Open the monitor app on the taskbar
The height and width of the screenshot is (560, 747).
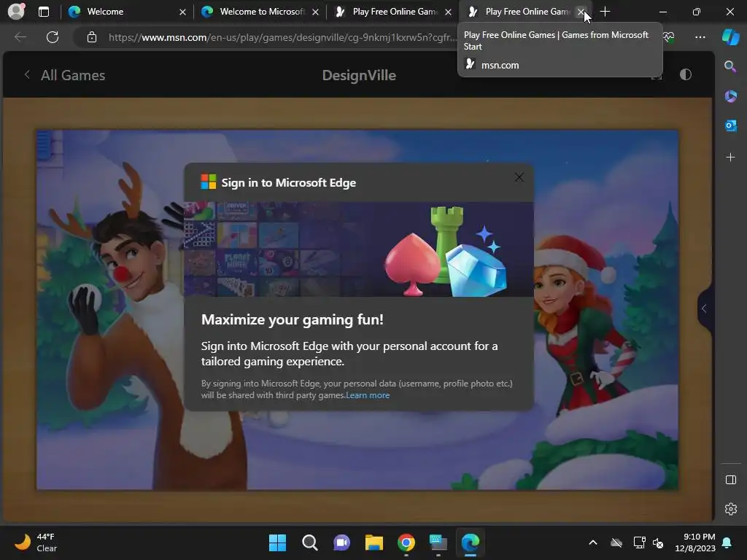tap(438, 542)
